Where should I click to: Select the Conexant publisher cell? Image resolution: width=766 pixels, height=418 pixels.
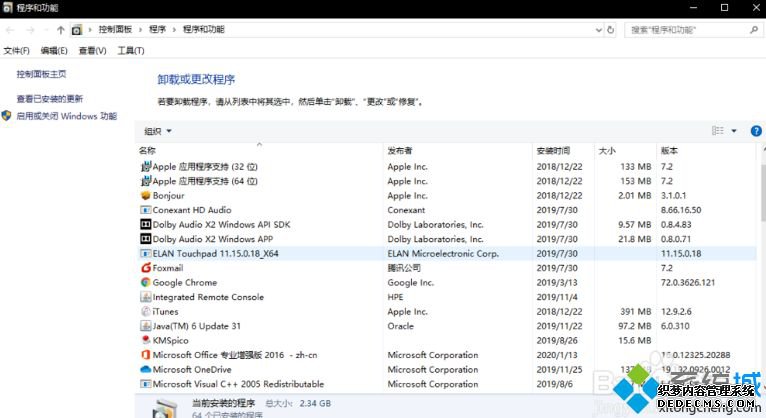pos(406,210)
